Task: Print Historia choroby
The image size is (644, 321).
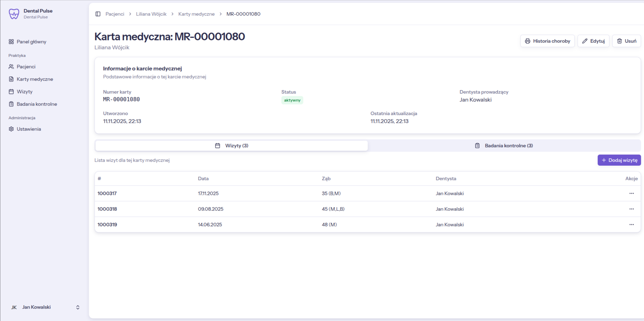Action: coord(547,41)
